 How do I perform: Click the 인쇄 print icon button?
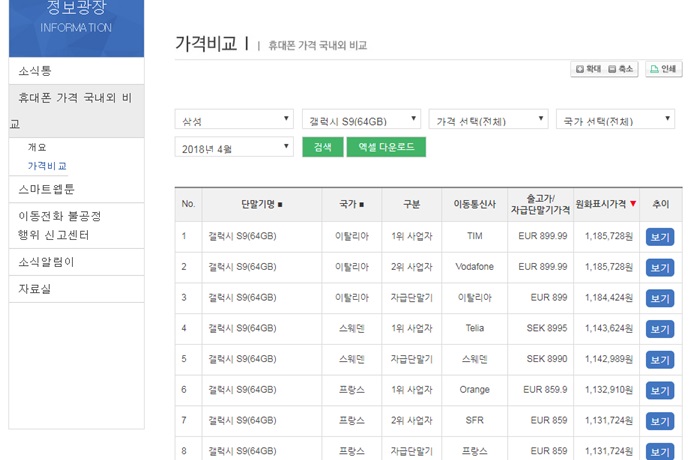(663, 69)
